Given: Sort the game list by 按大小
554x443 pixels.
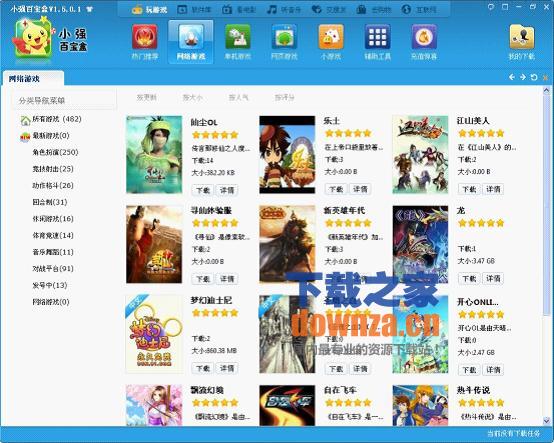Looking at the screenshot, I should tap(192, 98).
